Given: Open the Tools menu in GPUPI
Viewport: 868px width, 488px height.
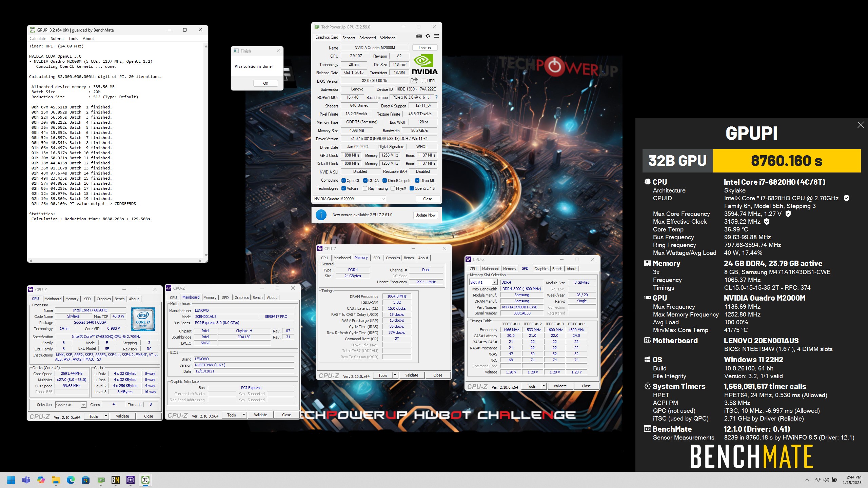Looking at the screenshot, I should pyautogui.click(x=73, y=39).
